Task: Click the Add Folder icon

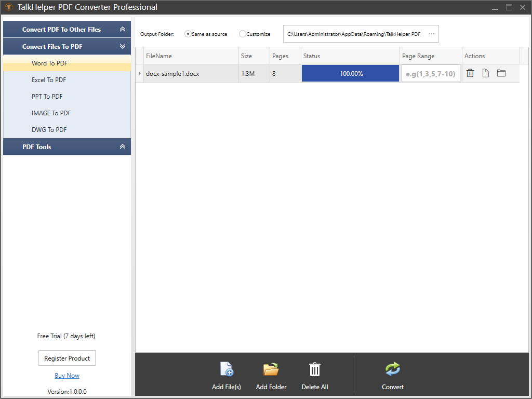Action: 271,369
